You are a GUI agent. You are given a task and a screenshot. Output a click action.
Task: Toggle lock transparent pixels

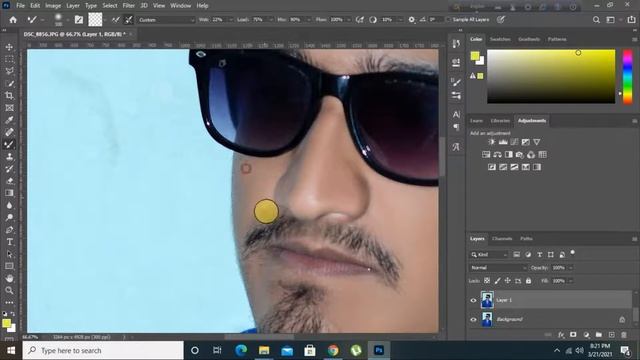point(487,281)
